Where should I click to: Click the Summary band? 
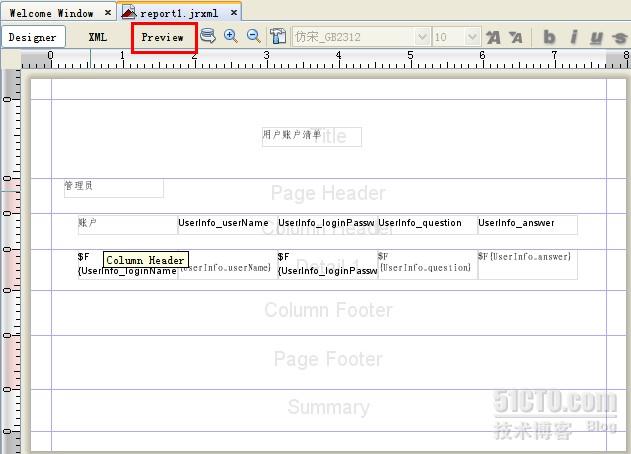coord(328,410)
